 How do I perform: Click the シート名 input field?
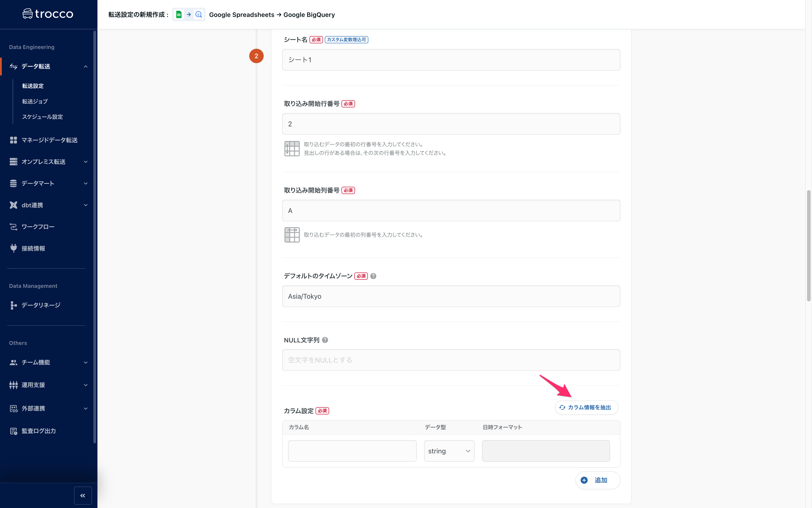451,60
